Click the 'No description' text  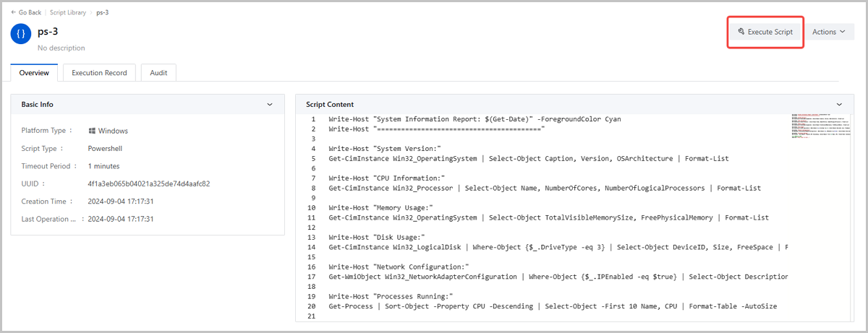tap(61, 48)
